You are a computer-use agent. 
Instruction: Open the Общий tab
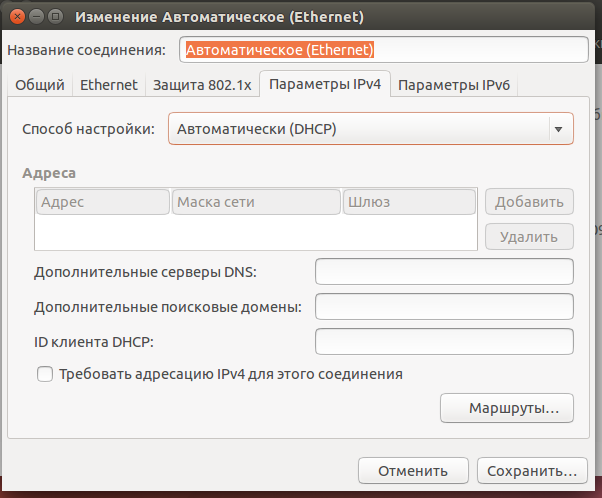click(40, 86)
